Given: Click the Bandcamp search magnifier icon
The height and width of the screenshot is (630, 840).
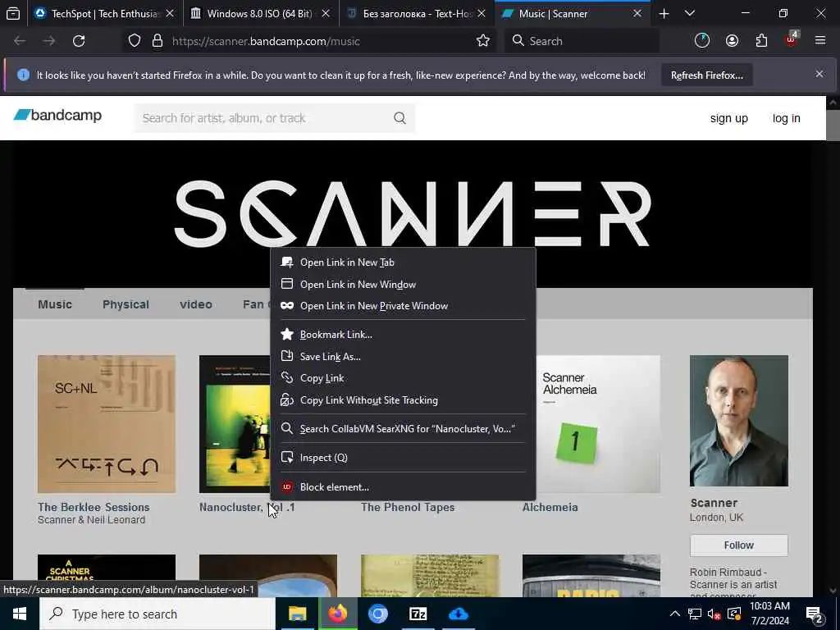Looking at the screenshot, I should (x=399, y=118).
